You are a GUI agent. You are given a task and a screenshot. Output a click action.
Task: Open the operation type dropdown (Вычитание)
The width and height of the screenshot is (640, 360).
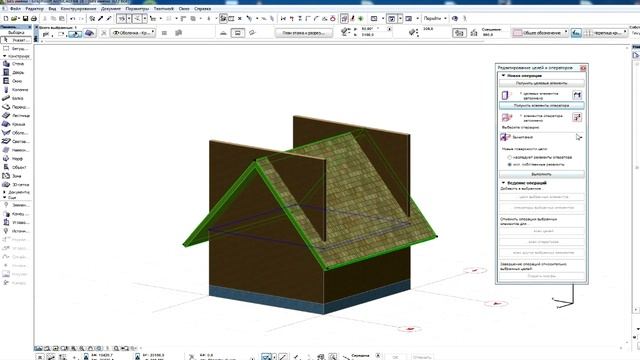541,138
